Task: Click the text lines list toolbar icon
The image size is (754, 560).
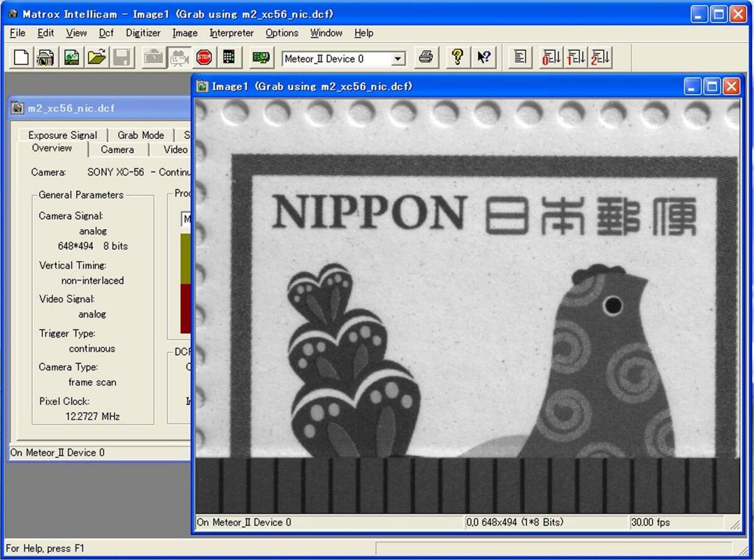Action: 520,58
